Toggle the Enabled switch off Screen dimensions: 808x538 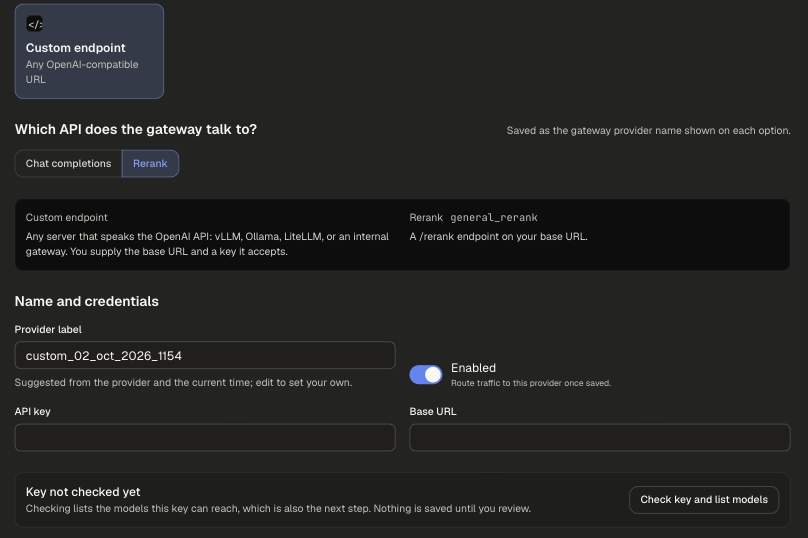pos(426,375)
